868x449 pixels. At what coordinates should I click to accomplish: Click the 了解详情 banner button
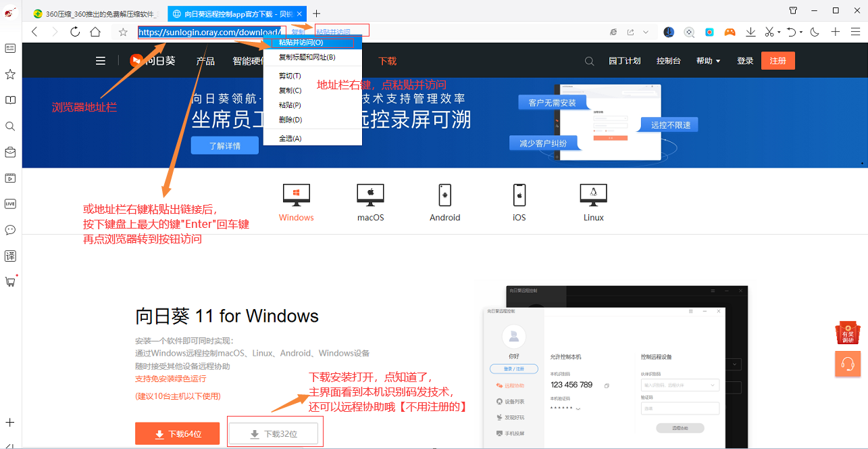[x=225, y=145]
